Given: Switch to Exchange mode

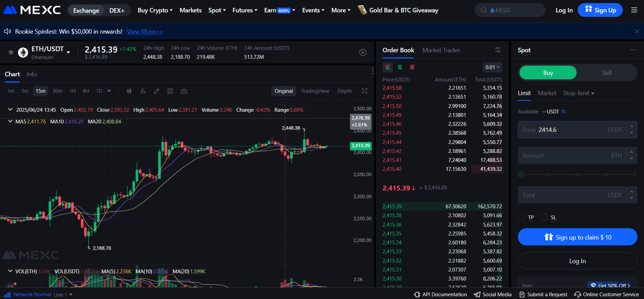Looking at the screenshot, I should (86, 10).
